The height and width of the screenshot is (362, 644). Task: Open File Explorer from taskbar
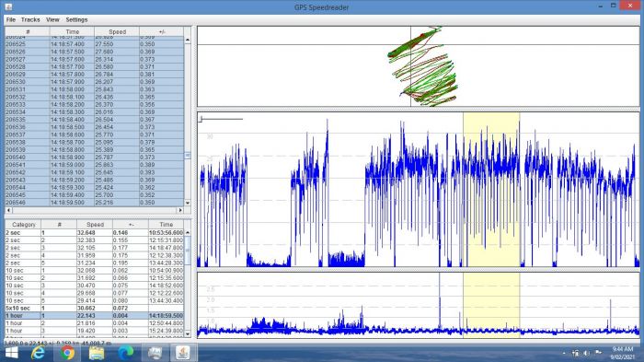point(97,353)
